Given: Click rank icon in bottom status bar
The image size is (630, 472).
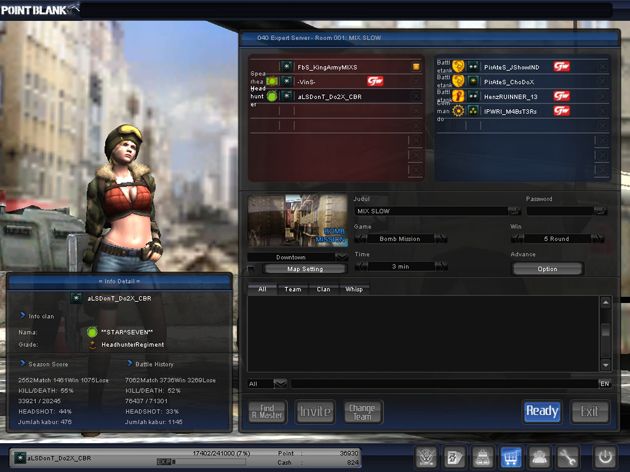Looking at the screenshot, I should [x=20, y=458].
